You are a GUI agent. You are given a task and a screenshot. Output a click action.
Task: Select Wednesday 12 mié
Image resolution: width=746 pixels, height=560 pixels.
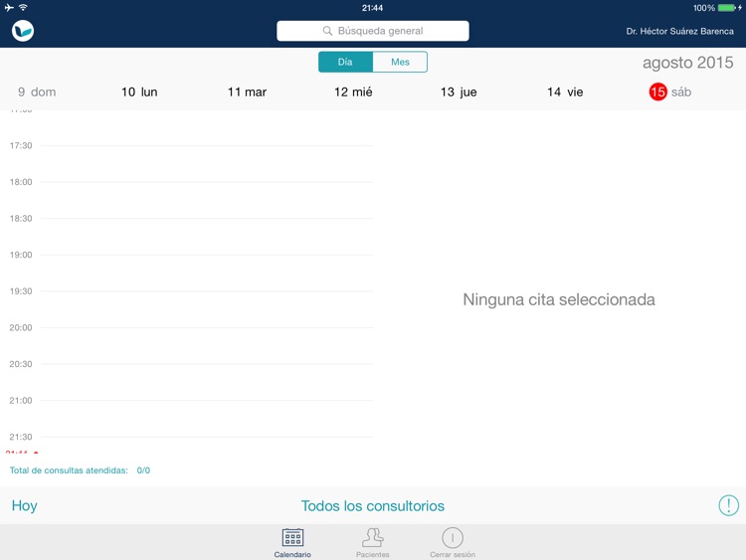tap(353, 92)
